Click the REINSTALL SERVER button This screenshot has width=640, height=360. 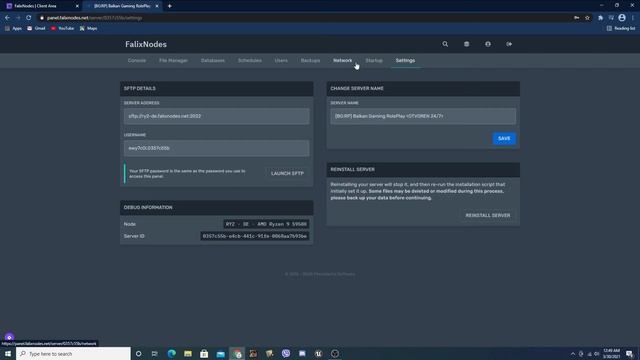point(488,215)
